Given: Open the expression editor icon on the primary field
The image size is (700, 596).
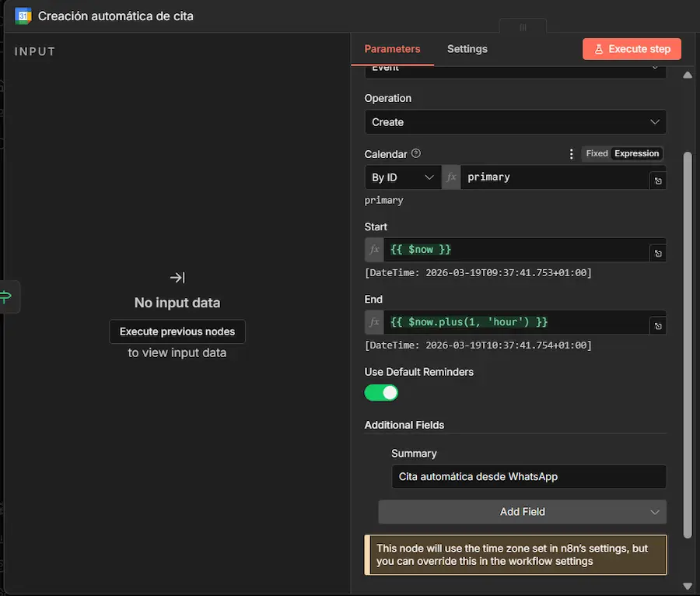Looking at the screenshot, I should point(658,180).
